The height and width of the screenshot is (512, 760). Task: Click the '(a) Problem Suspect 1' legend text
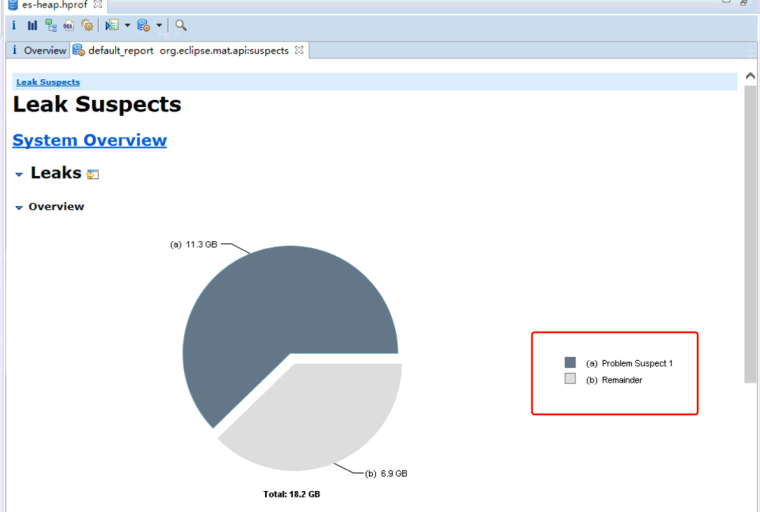coord(629,363)
